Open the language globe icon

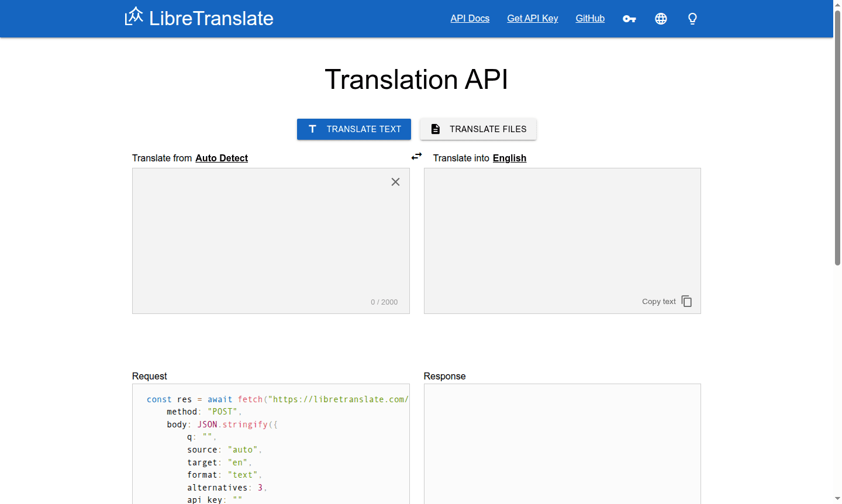pos(661,19)
